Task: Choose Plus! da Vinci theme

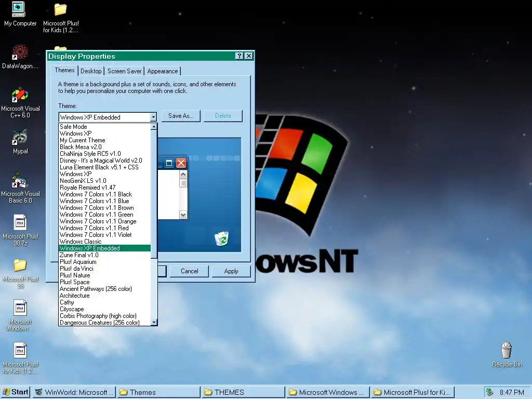Action: pyautogui.click(x=105, y=269)
